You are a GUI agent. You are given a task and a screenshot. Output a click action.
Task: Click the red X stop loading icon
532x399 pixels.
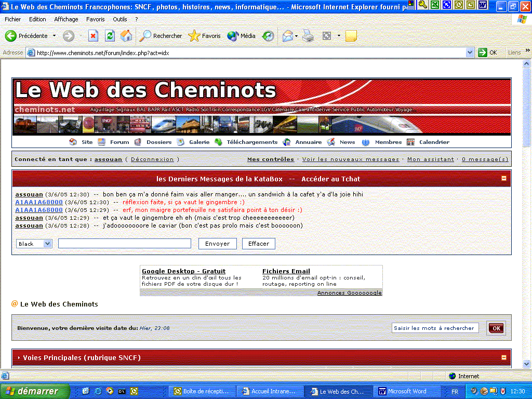point(93,36)
